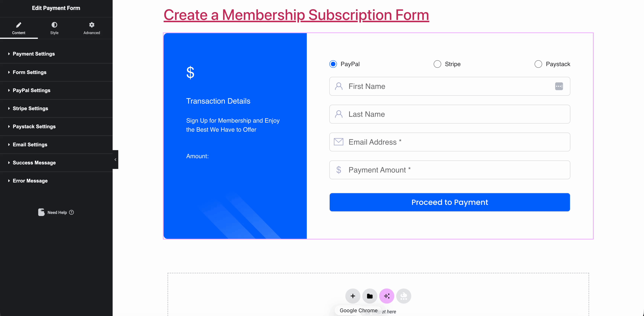
Task: Open the Error Message section
Action: point(30,181)
